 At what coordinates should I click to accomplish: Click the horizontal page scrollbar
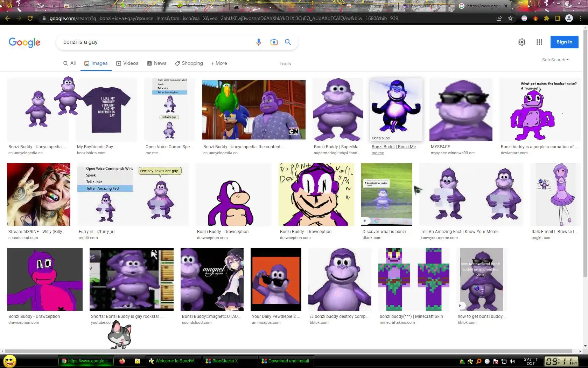coord(289,351)
